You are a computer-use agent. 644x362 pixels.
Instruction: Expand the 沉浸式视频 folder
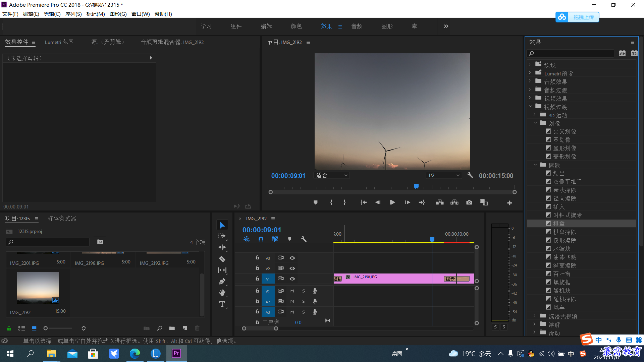click(535, 316)
